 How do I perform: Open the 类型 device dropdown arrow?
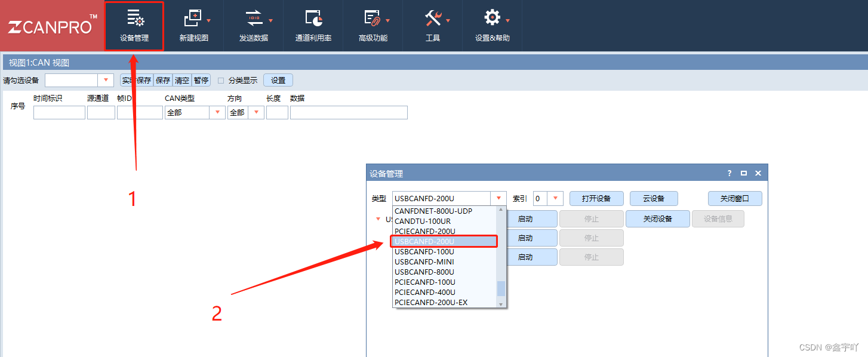pos(498,198)
